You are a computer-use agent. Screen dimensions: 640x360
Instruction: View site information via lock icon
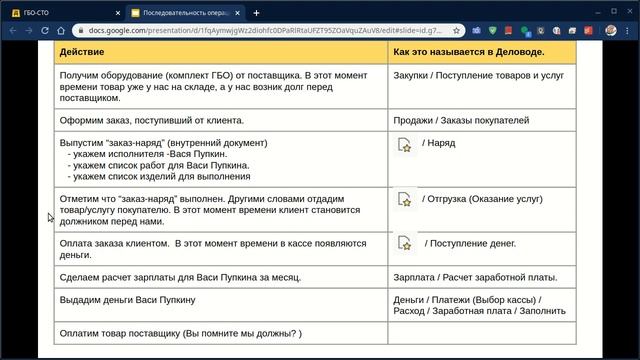tap(81, 31)
